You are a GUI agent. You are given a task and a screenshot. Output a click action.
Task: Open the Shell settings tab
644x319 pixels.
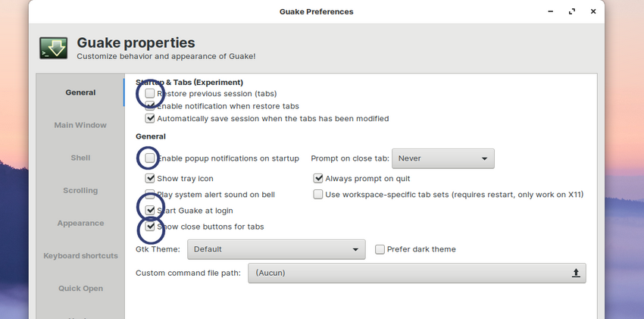point(80,158)
